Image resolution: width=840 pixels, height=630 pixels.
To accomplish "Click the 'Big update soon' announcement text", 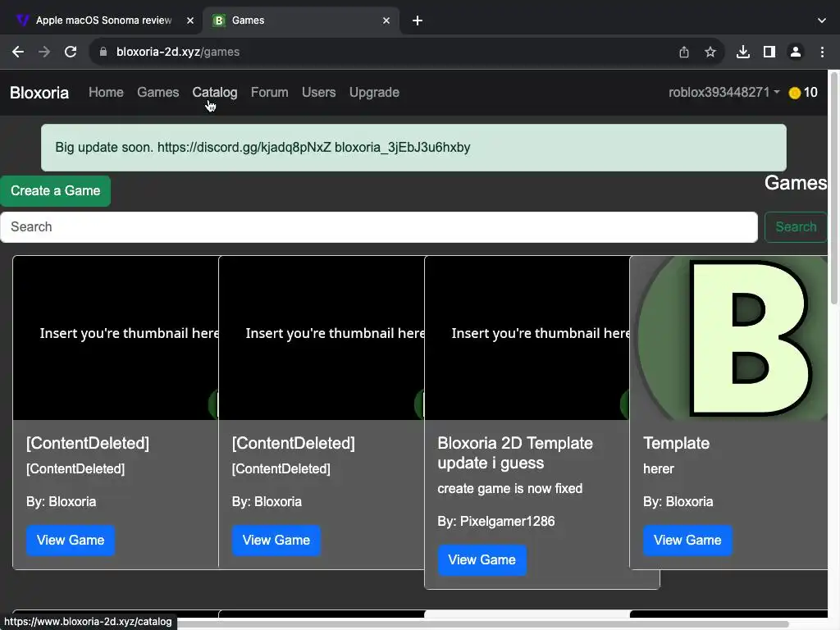I will point(262,148).
